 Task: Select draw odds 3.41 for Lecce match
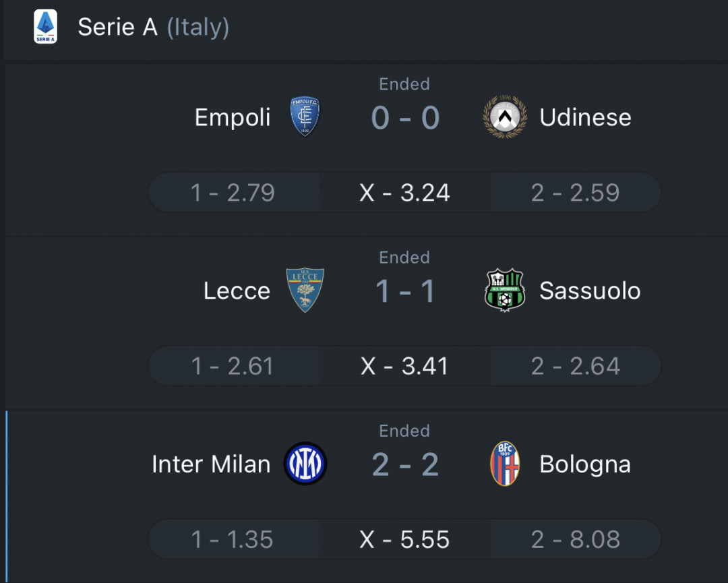[x=405, y=366]
